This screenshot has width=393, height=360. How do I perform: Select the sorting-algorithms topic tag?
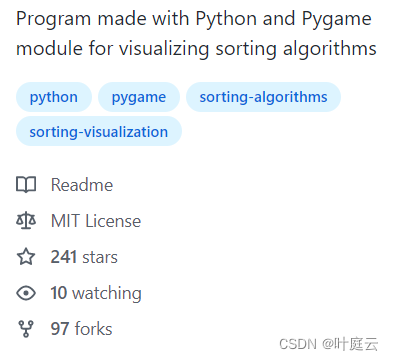tap(263, 97)
